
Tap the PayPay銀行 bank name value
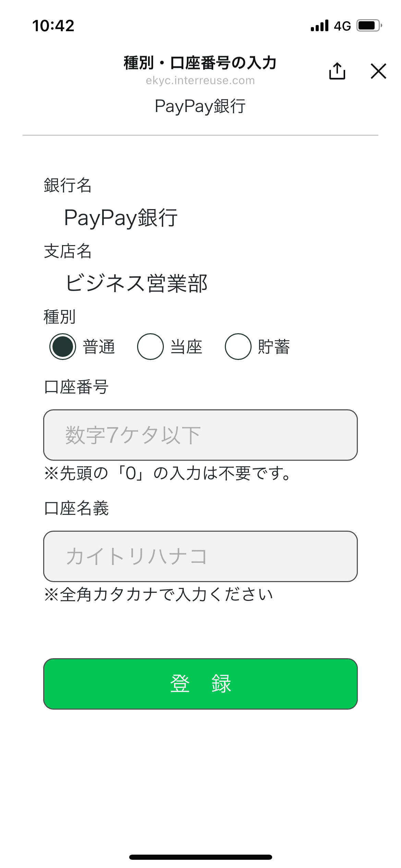(x=121, y=218)
